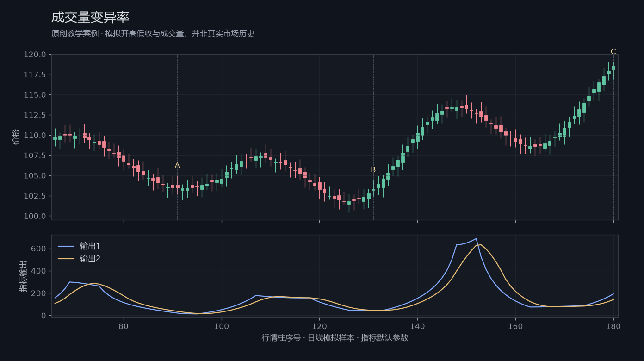The height and width of the screenshot is (361, 644).
Task: Click x-axis tick 100
Action: pos(222,325)
